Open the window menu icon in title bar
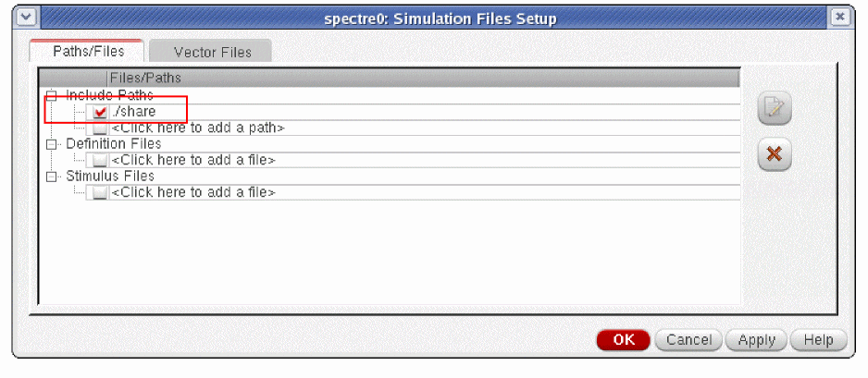Screen dimensions: 868x378 tap(25, 18)
